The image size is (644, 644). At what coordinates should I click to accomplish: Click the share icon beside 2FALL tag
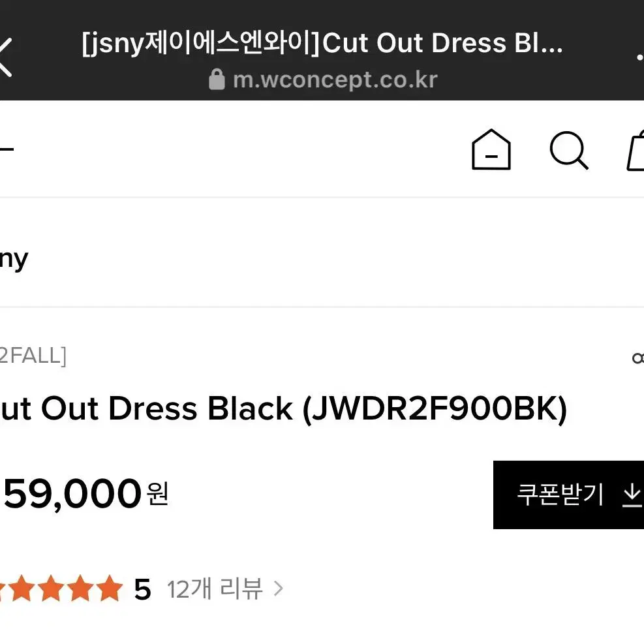click(638, 359)
